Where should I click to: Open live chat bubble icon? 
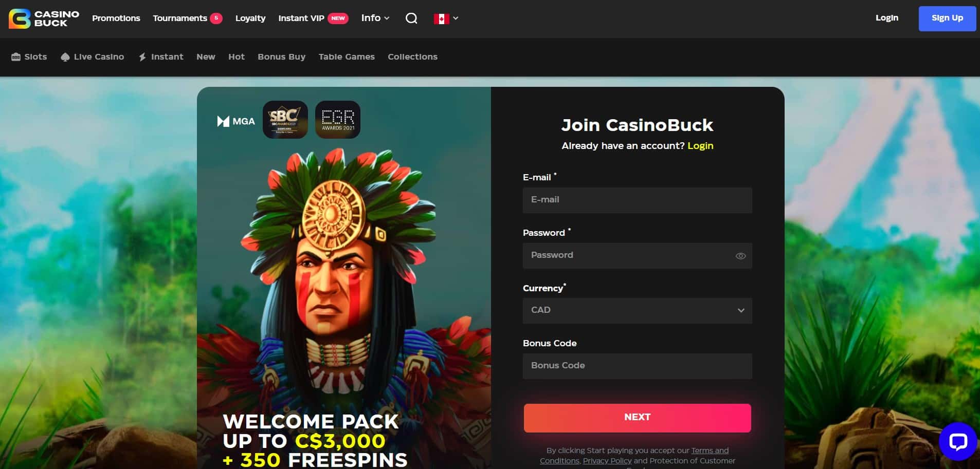click(x=958, y=441)
